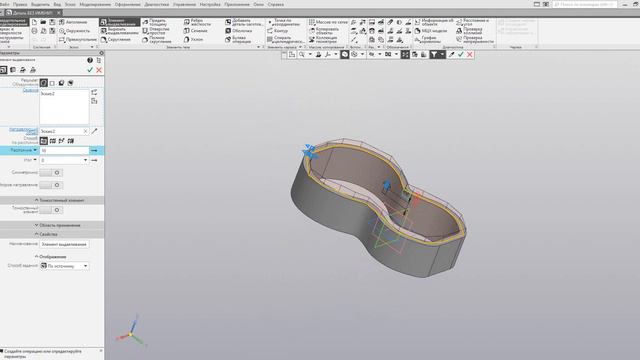Close the document tab

(59, 13)
